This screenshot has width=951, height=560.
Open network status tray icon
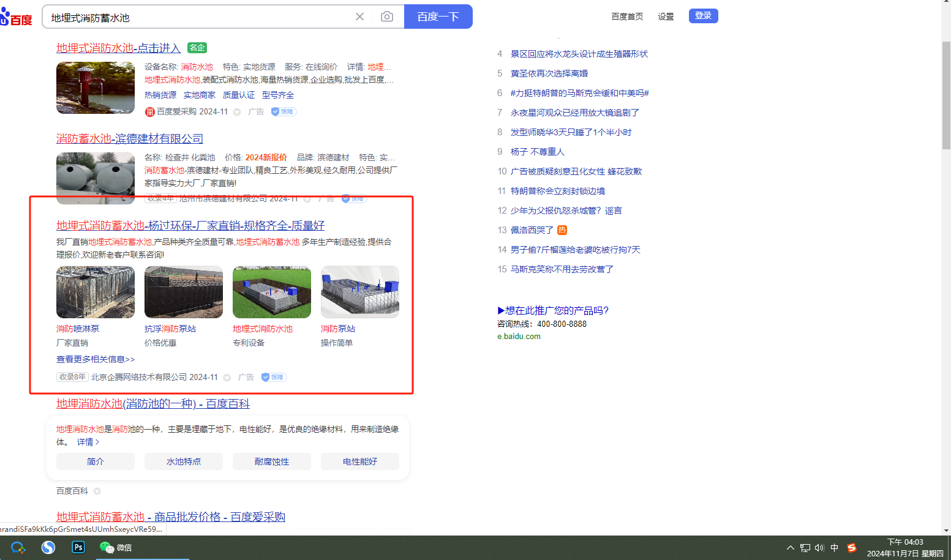(805, 548)
